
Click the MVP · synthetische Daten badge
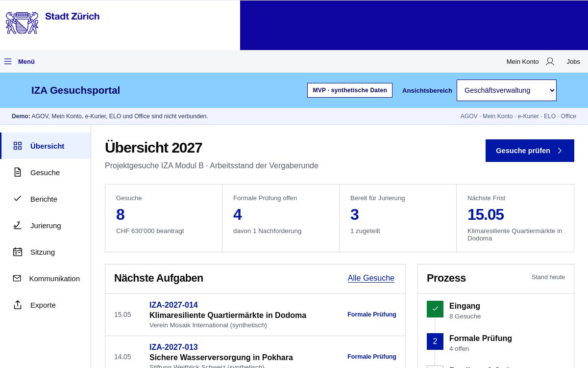(350, 90)
